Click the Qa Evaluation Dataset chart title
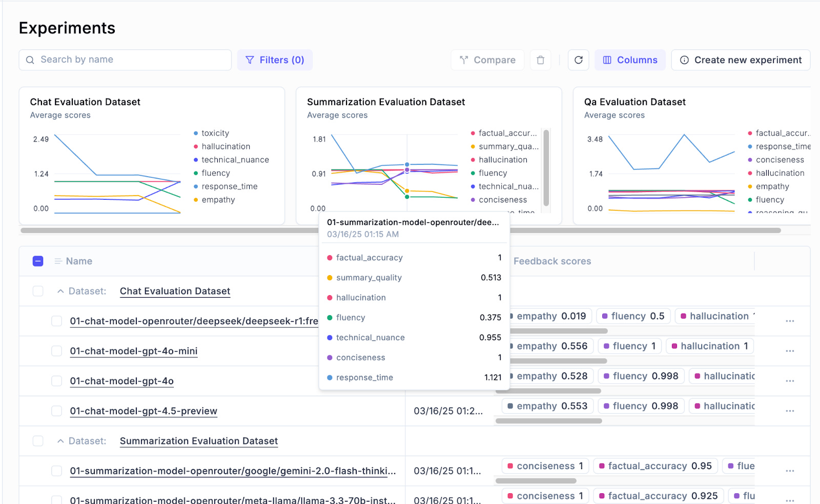This screenshot has width=820, height=504. click(x=635, y=102)
